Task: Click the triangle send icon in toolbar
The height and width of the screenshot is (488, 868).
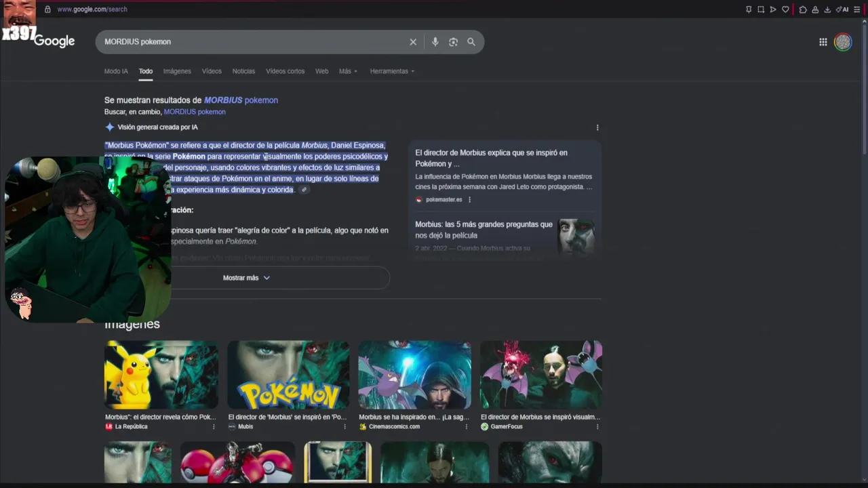Action: tap(773, 9)
